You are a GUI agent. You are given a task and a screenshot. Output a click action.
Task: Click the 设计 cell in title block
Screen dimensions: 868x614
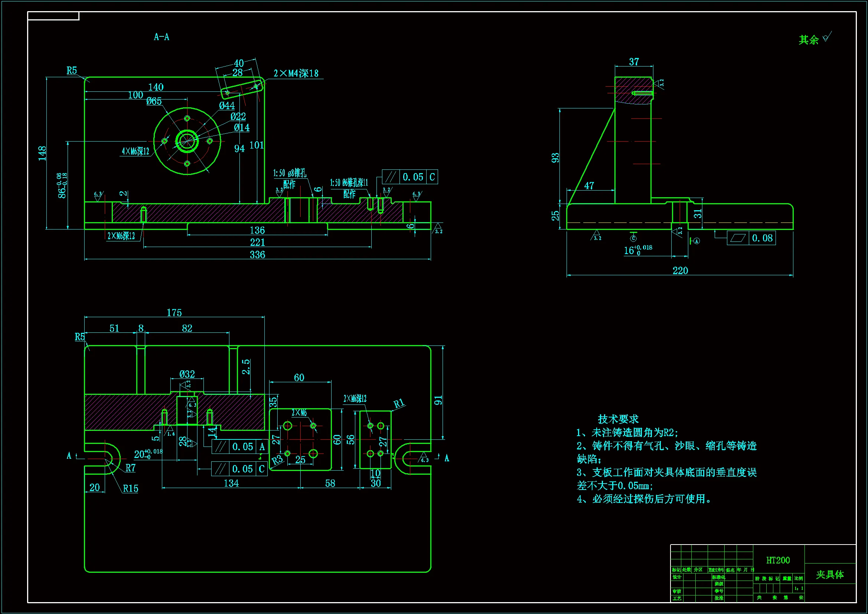click(x=677, y=577)
